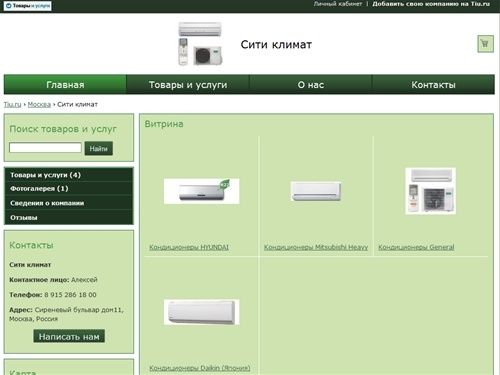The width and height of the screenshot is (500, 375).
Task: Open Фотогалерея (1) sidebar item
Action: pos(69,189)
